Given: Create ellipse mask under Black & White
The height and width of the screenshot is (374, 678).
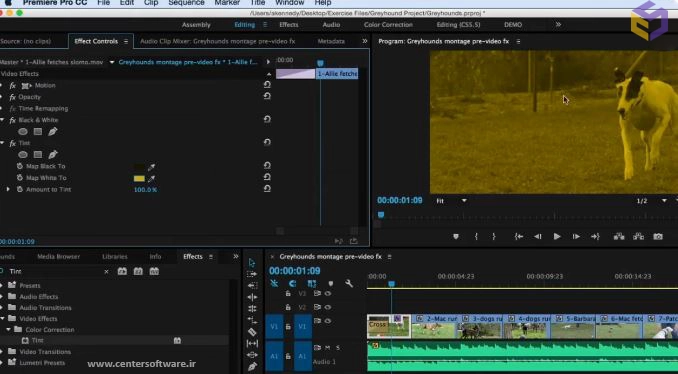Looking at the screenshot, I should click(x=23, y=131).
